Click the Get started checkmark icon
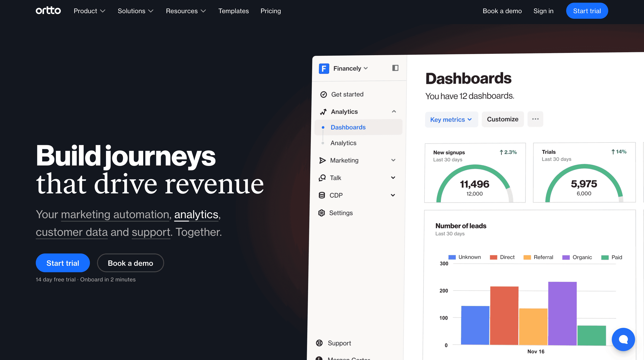The width and height of the screenshot is (644, 360). (324, 94)
